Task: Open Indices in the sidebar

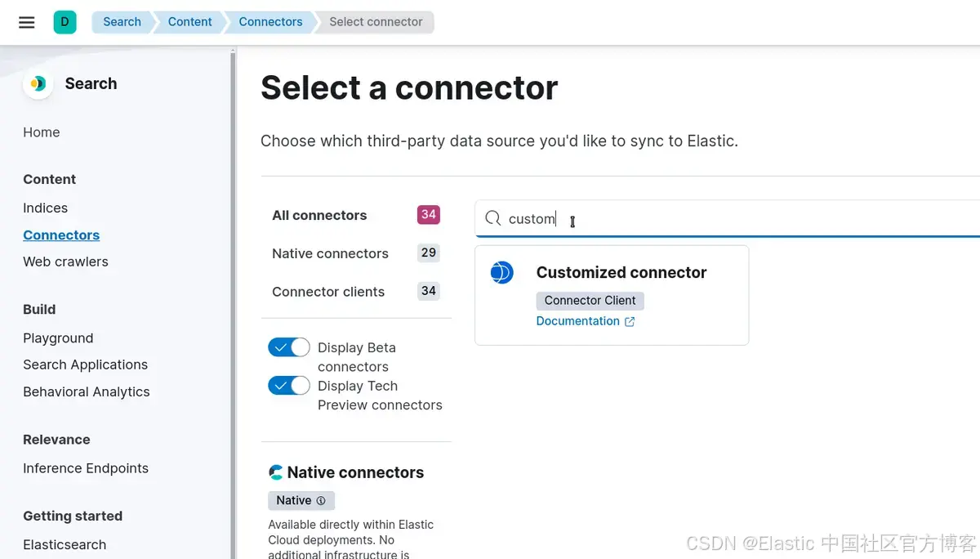Action: tap(45, 208)
